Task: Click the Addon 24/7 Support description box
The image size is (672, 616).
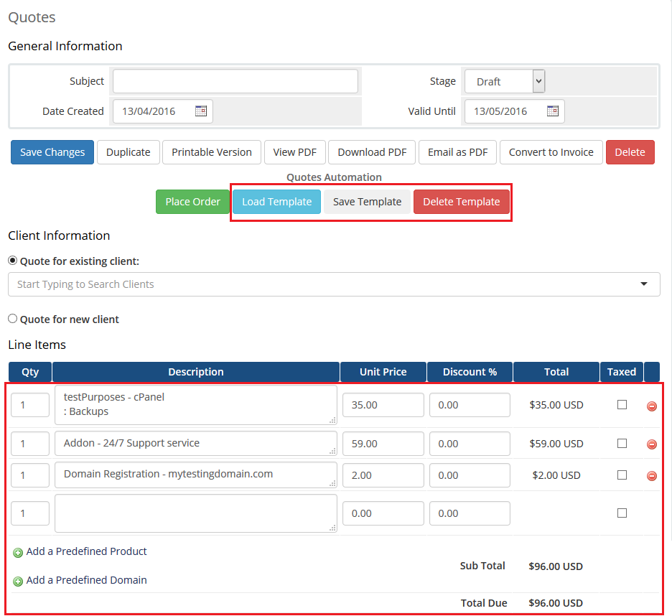Action: point(196,443)
